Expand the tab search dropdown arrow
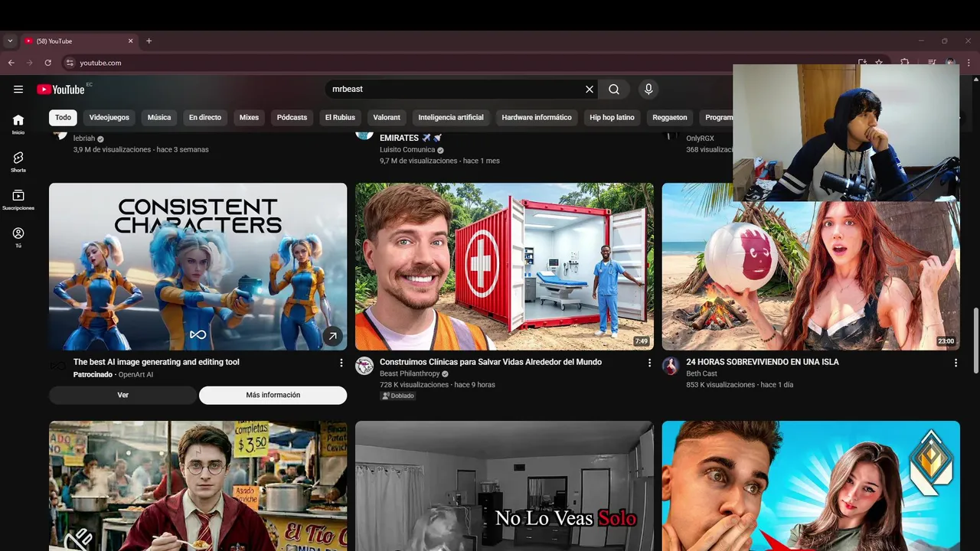 point(10,41)
